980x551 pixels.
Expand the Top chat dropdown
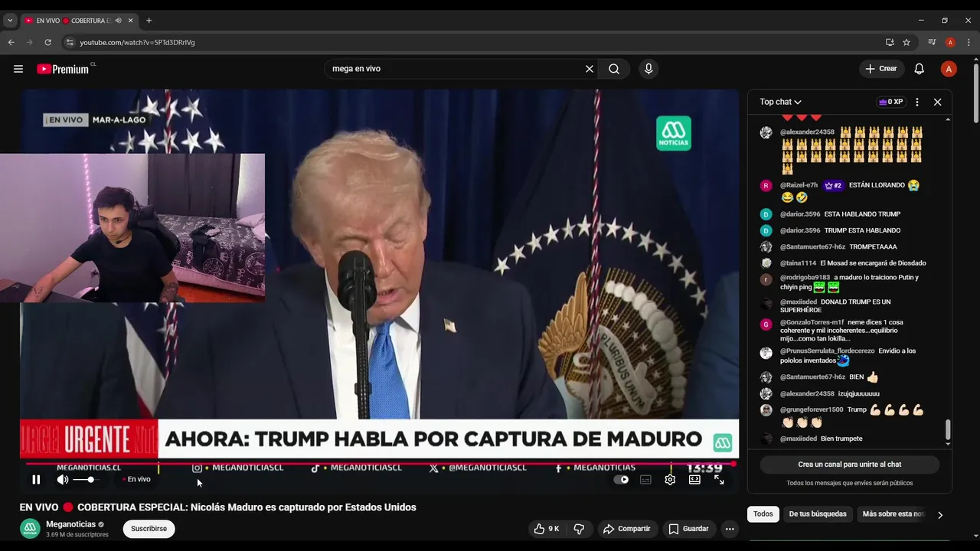[x=780, y=102]
